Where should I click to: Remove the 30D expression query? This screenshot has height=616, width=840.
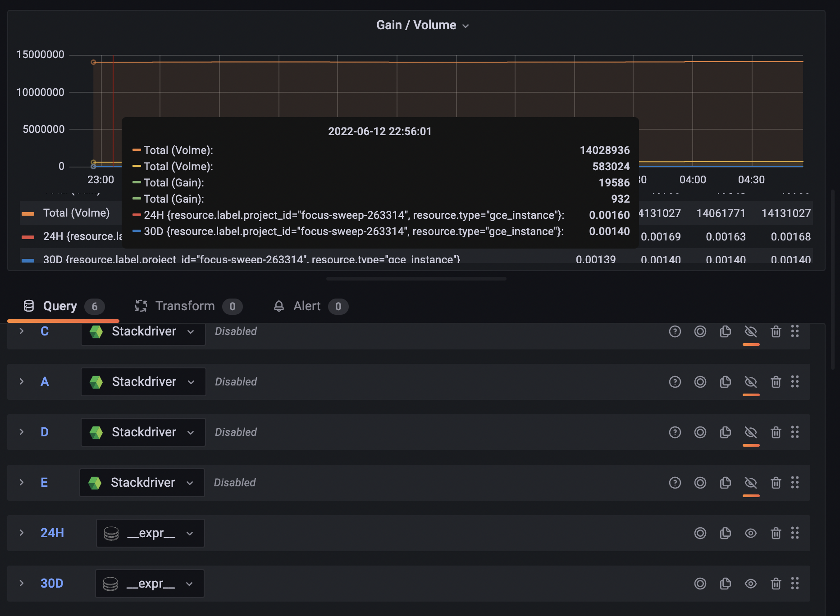[x=776, y=584]
